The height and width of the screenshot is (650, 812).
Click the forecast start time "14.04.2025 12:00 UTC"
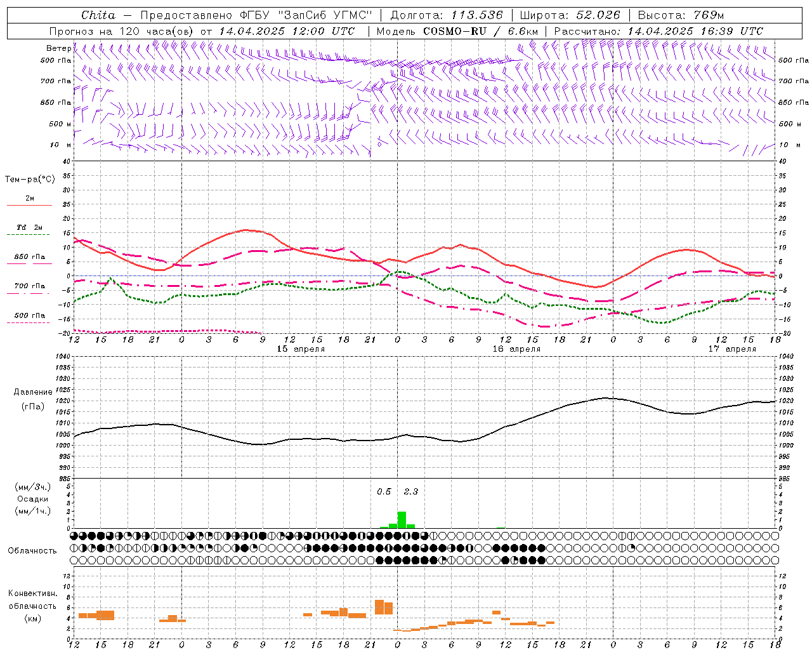tap(287, 31)
